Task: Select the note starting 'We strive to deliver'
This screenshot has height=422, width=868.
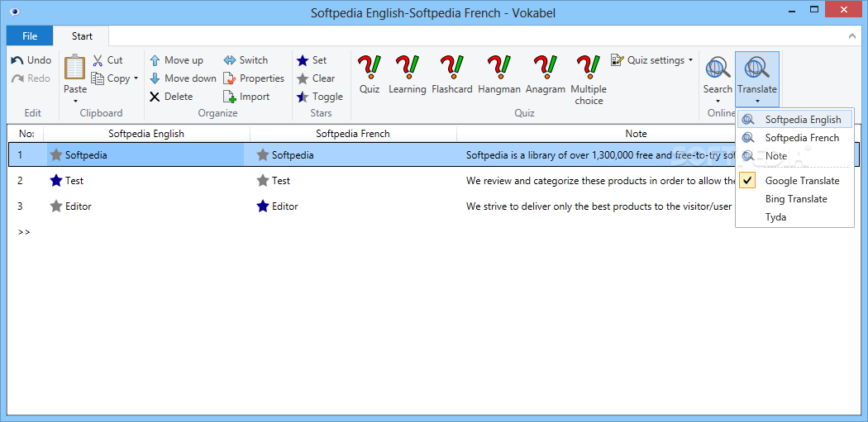Action: (x=599, y=206)
